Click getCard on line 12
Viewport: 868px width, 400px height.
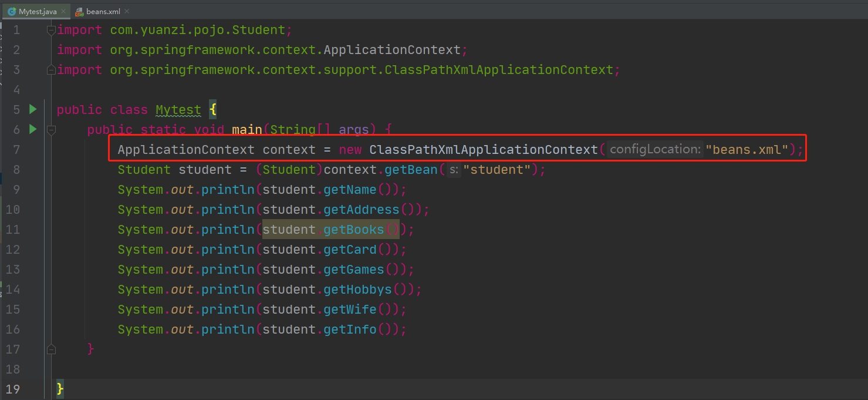point(350,250)
